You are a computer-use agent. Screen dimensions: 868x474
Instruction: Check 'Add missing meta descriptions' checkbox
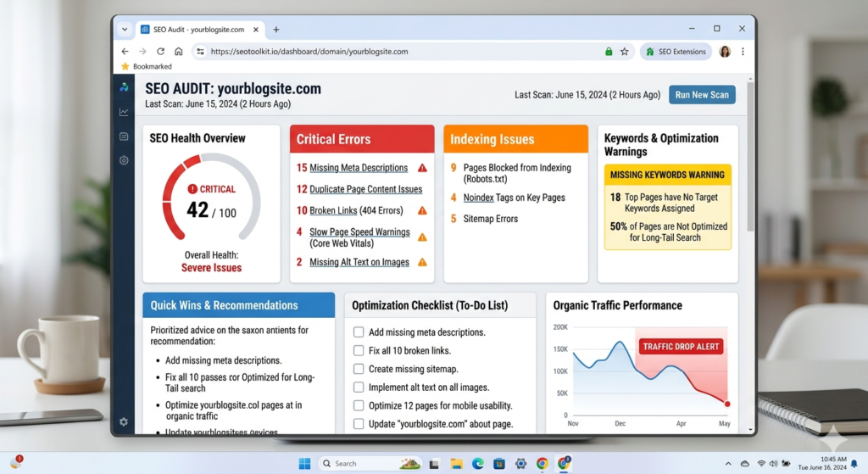359,332
